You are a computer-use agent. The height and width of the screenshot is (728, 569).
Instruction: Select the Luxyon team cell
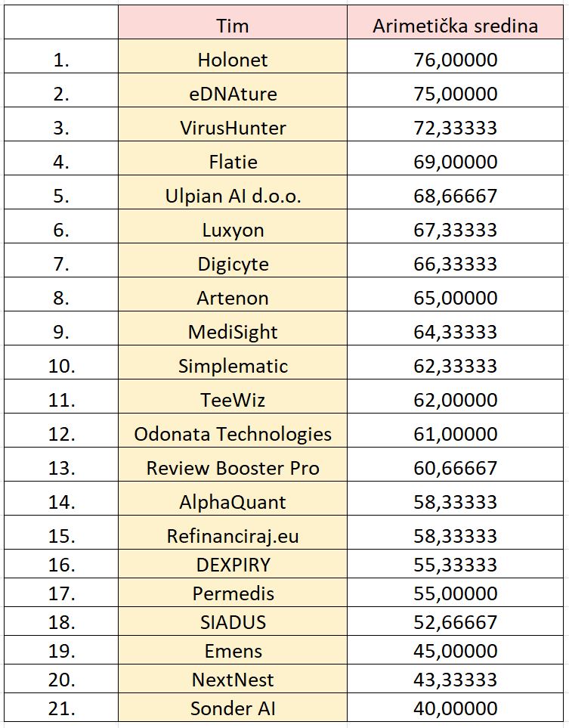click(x=232, y=230)
